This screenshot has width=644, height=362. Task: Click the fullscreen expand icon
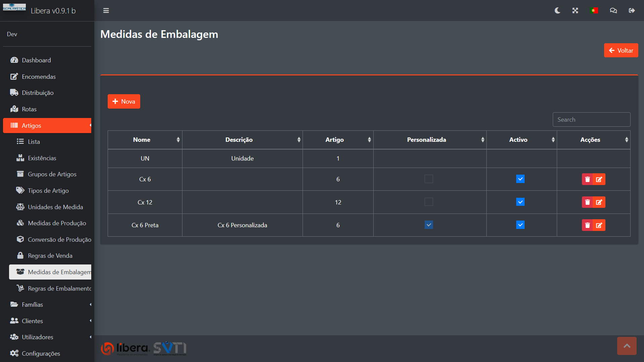click(x=575, y=11)
